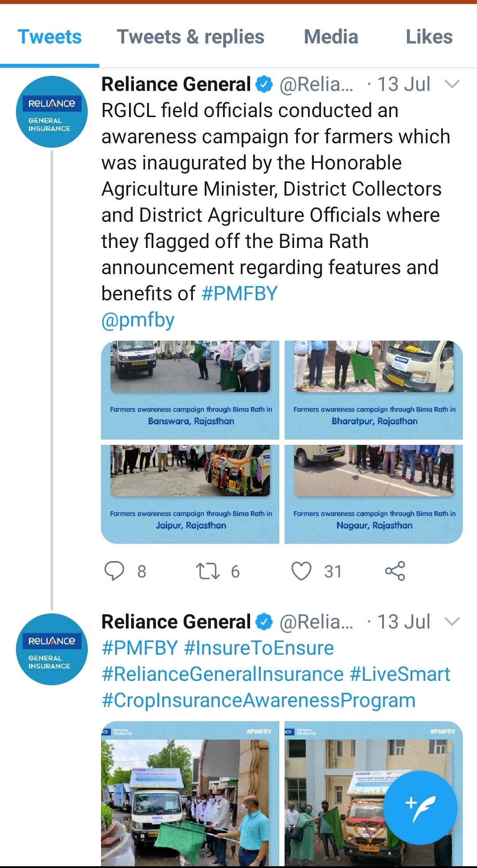Image resolution: width=477 pixels, height=868 pixels.
Task: Switch to the Media tab
Action: pos(331,37)
